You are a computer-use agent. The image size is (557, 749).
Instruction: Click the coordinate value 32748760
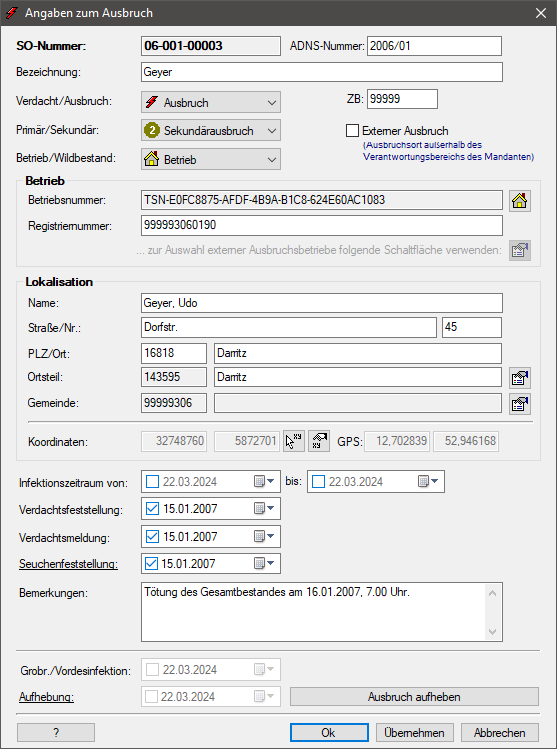[x=174, y=441]
